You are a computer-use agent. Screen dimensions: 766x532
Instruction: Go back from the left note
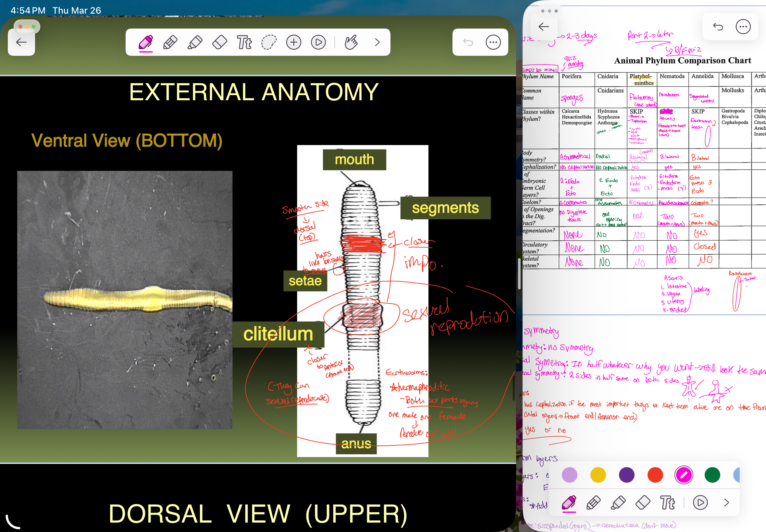tap(21, 42)
